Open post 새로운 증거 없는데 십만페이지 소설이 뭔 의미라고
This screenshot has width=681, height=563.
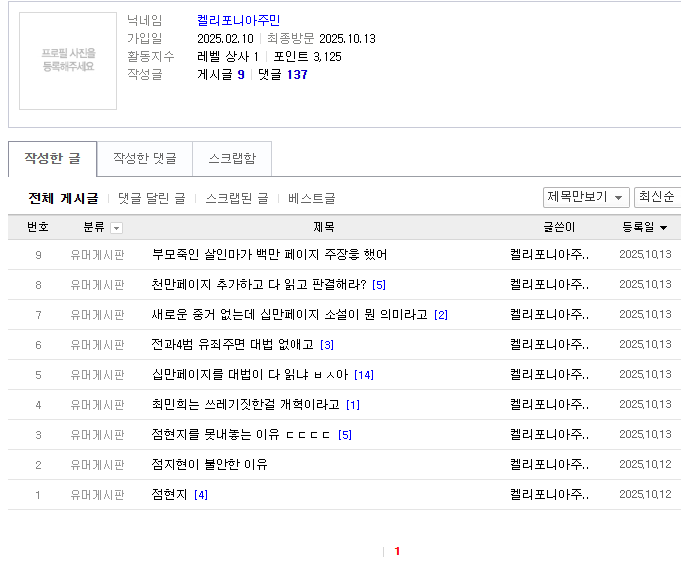pos(289,315)
